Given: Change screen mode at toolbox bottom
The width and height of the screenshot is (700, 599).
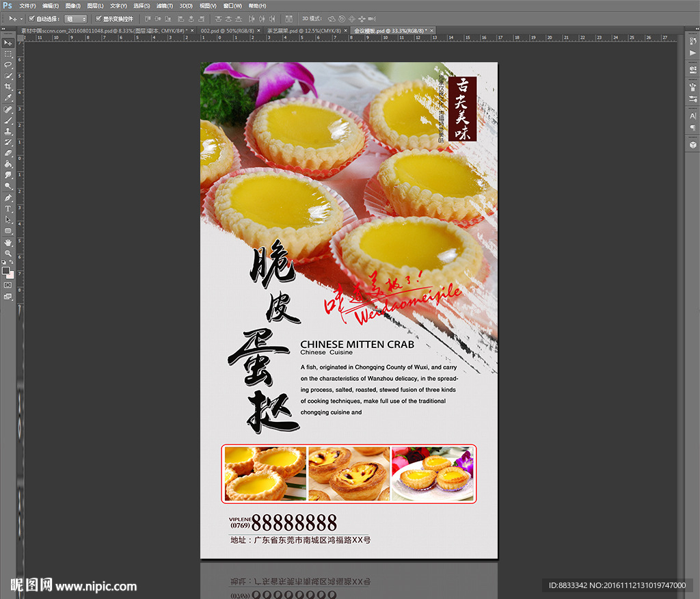Looking at the screenshot, I should pos(8,297).
